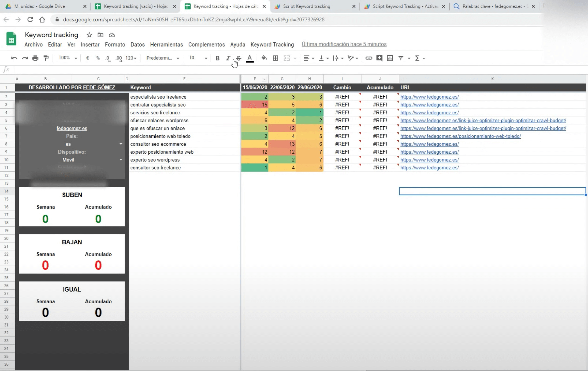Toggle italic formatting

pyautogui.click(x=228, y=58)
